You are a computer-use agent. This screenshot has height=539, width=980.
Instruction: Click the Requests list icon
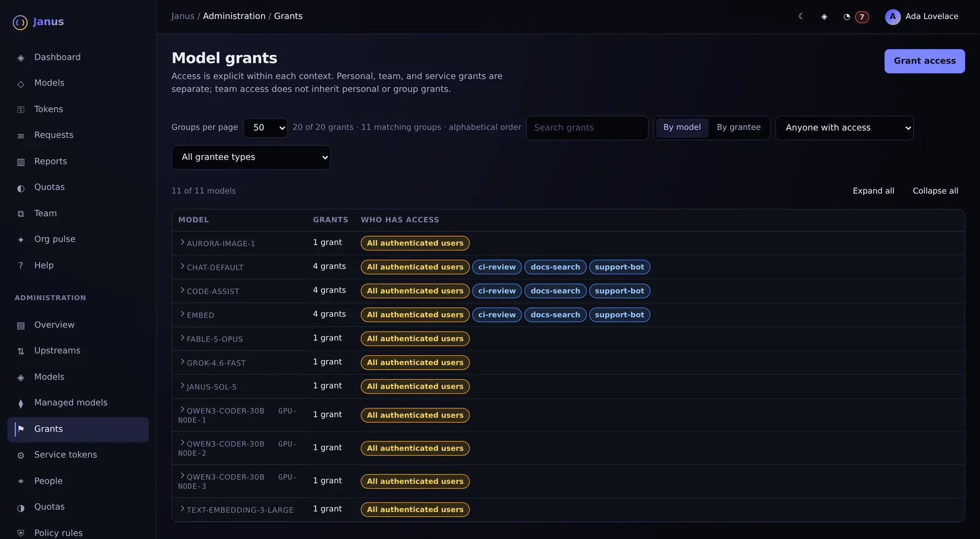(x=21, y=135)
